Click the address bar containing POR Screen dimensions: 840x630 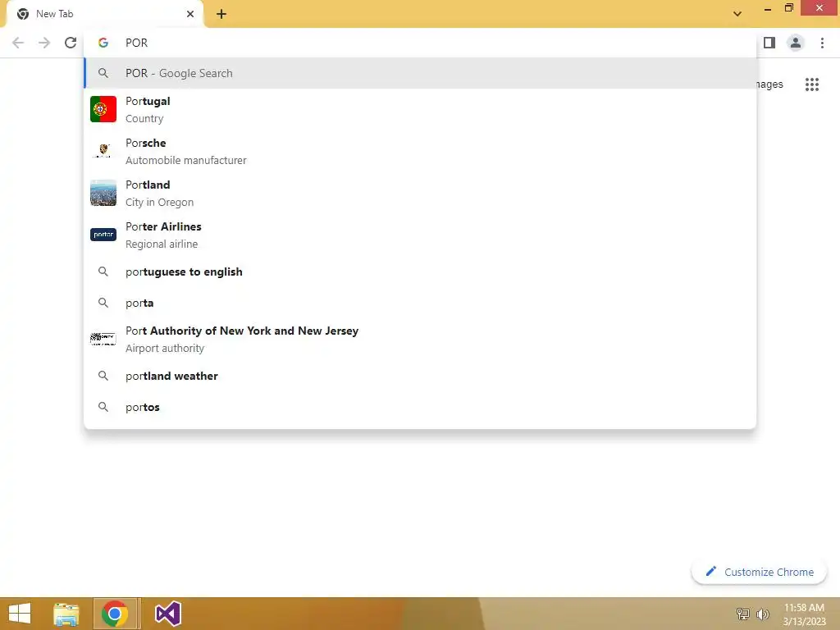(x=420, y=43)
